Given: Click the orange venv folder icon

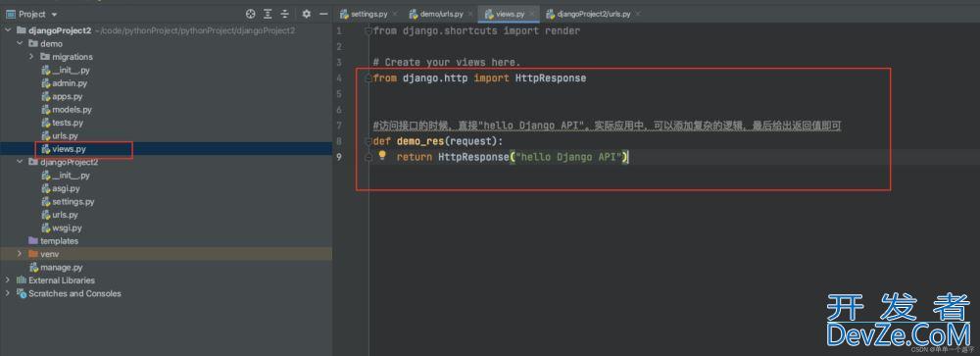Looking at the screenshot, I should [33, 254].
